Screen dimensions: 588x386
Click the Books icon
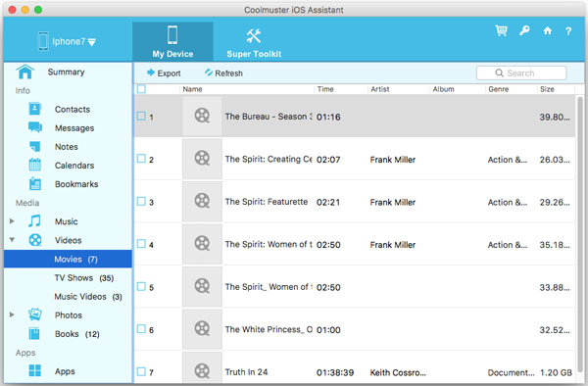(x=34, y=333)
